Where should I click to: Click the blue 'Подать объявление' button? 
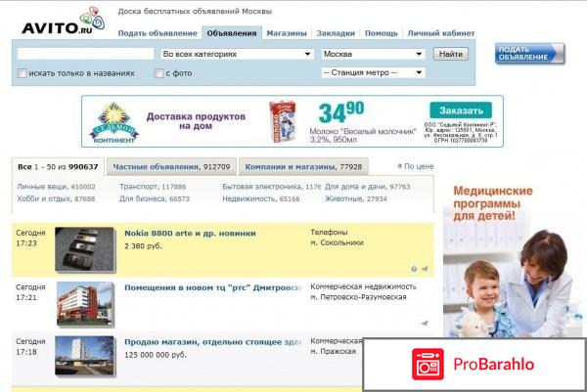pos(529,54)
